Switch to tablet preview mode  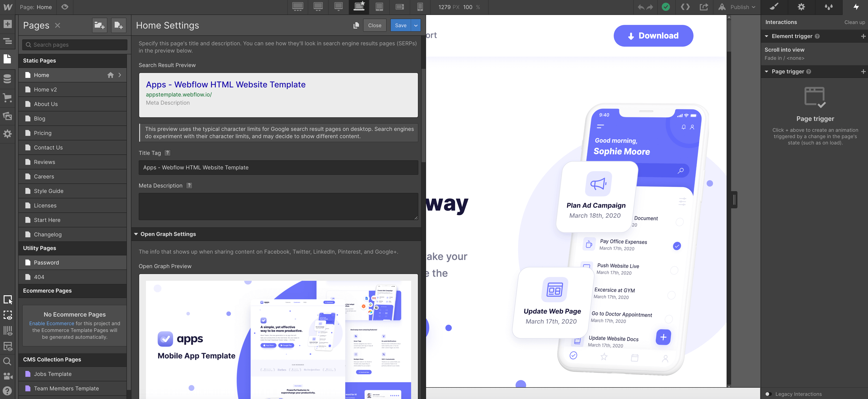(379, 7)
